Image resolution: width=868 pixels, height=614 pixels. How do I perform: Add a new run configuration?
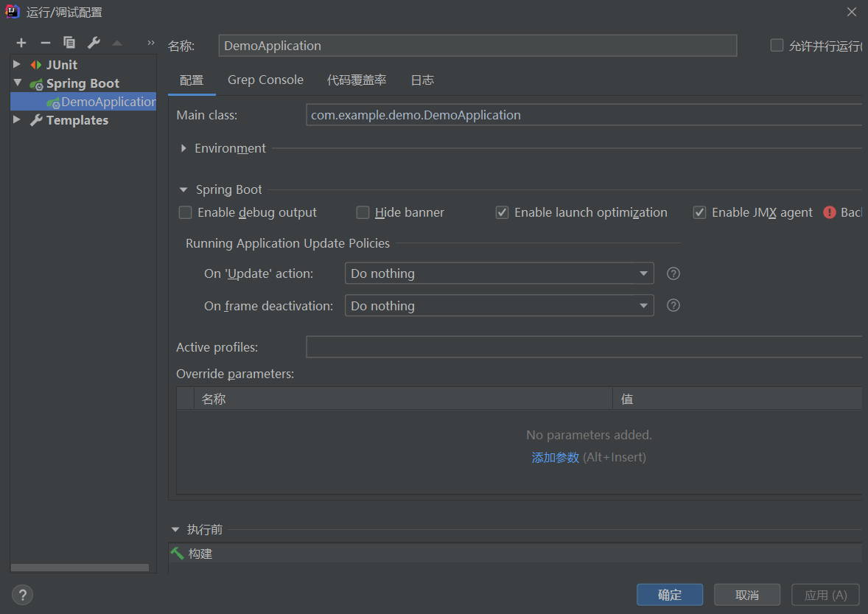point(21,43)
